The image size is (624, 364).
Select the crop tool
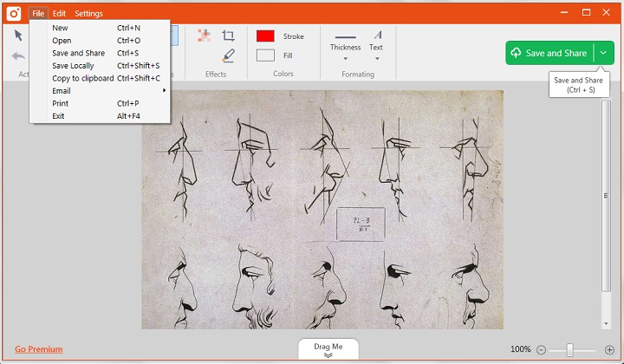pyautogui.click(x=228, y=36)
